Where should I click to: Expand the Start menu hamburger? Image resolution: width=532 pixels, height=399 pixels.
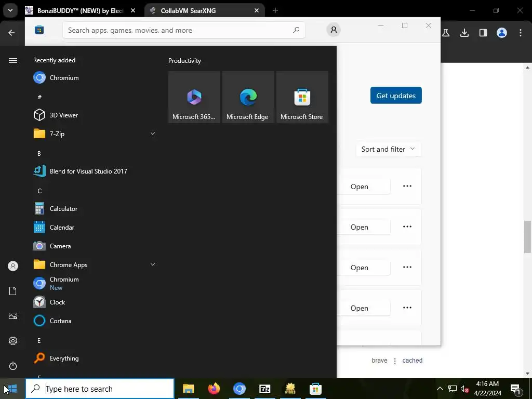[13, 60]
